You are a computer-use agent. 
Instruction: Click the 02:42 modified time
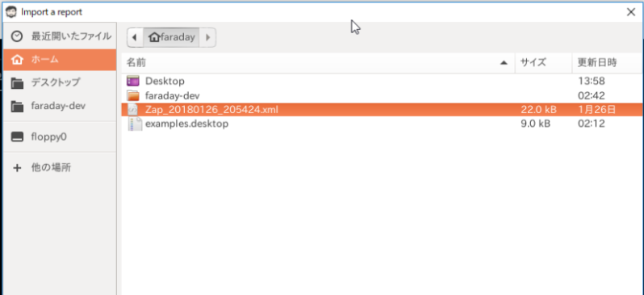591,96
